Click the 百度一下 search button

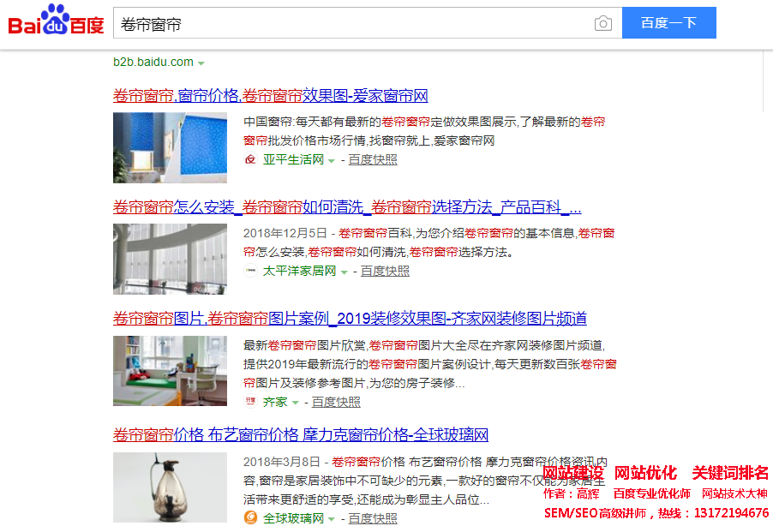point(669,22)
